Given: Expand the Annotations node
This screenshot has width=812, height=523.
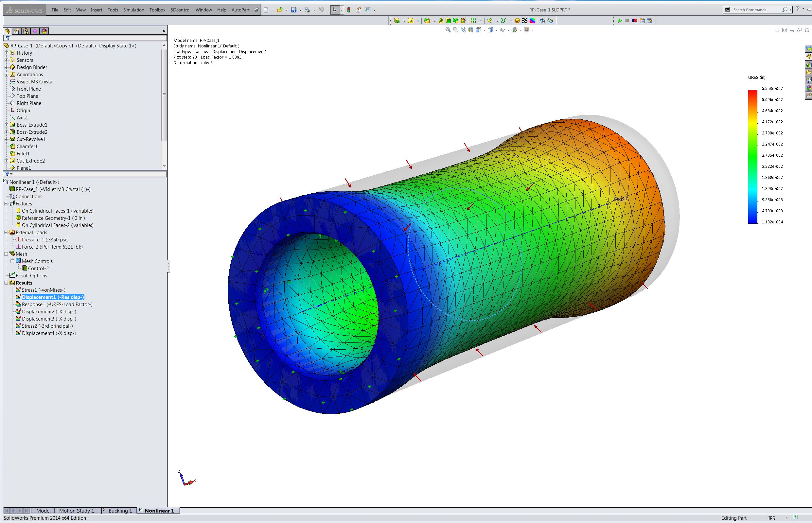Looking at the screenshot, I should 6,74.
